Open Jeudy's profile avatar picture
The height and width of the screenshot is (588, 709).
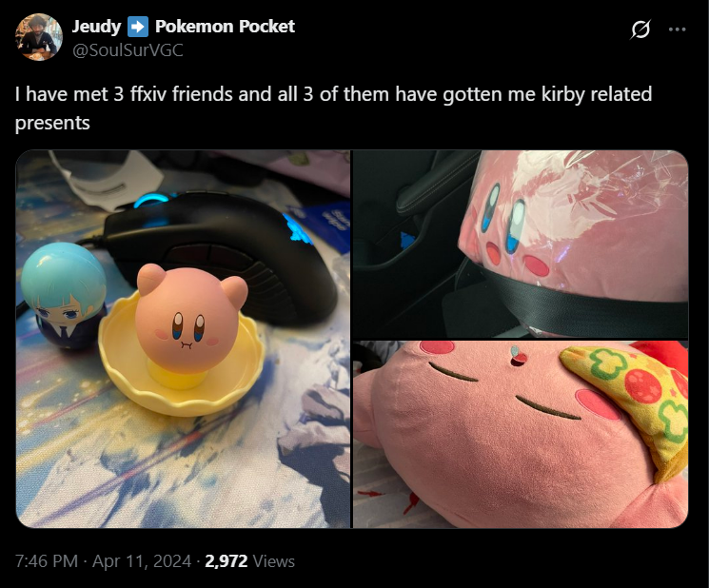coord(39,37)
